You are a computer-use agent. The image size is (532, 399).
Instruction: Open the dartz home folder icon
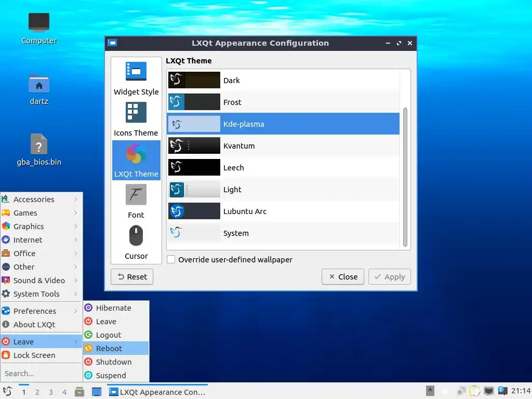(39, 89)
